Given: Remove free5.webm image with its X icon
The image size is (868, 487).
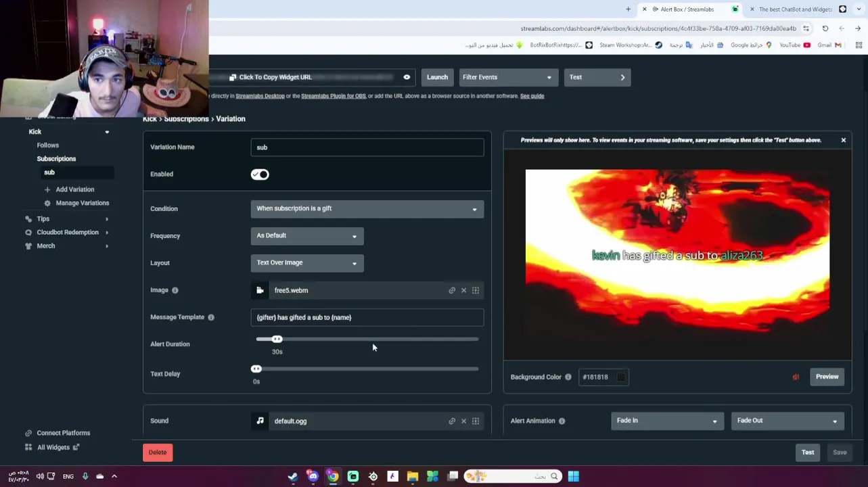Looking at the screenshot, I should [x=463, y=290].
